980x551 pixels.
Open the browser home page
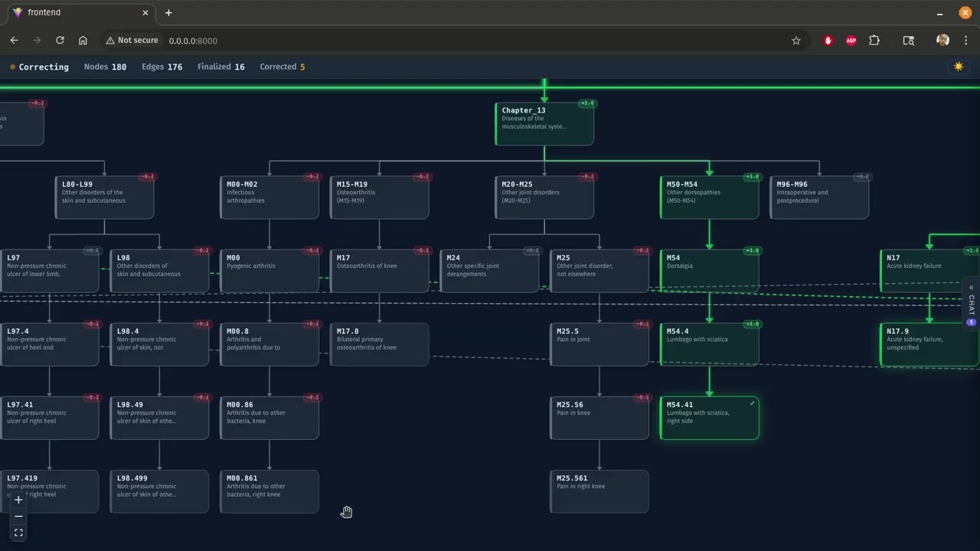(83, 41)
